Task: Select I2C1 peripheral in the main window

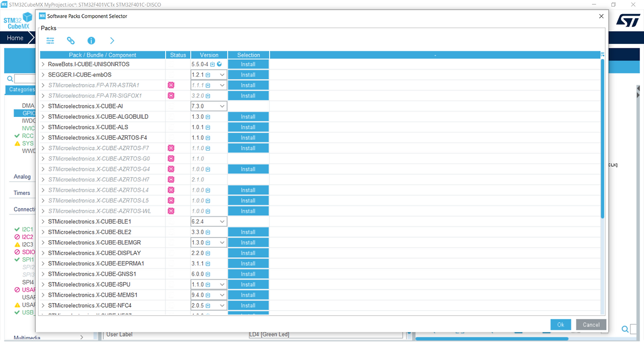Action: [x=27, y=229]
